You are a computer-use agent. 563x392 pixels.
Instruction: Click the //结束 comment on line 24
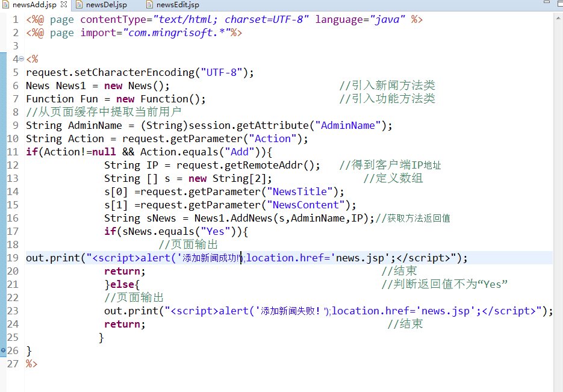pyautogui.click(x=405, y=324)
